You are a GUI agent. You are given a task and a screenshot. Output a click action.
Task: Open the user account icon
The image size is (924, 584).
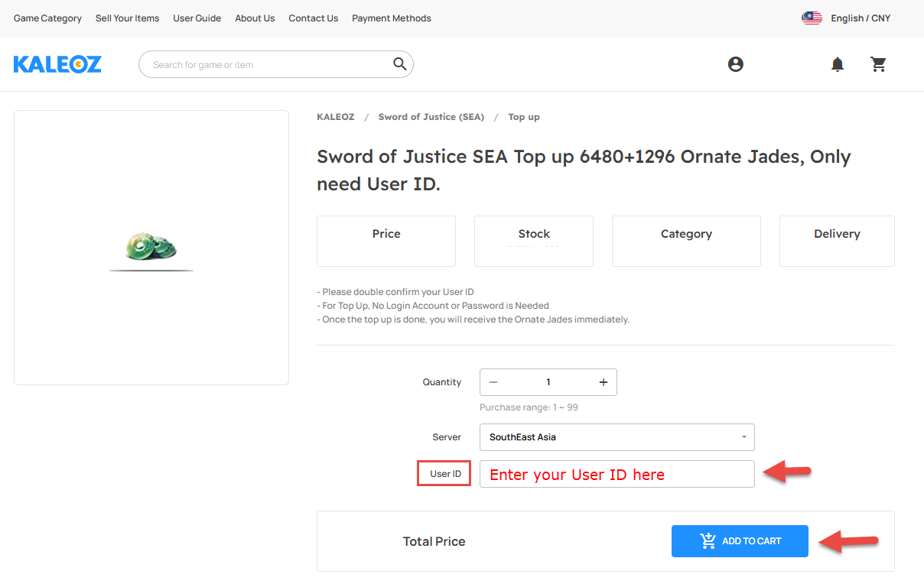(736, 64)
